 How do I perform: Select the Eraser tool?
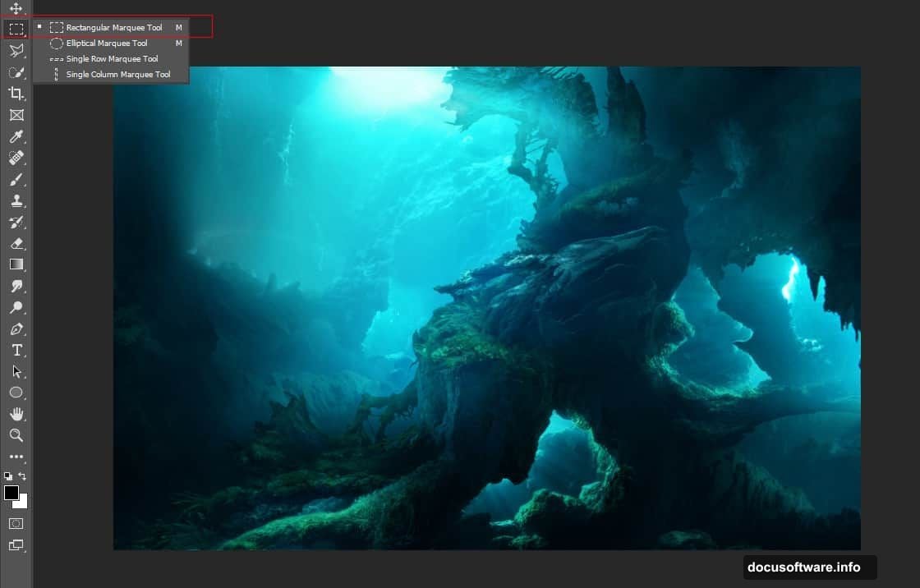(16, 243)
